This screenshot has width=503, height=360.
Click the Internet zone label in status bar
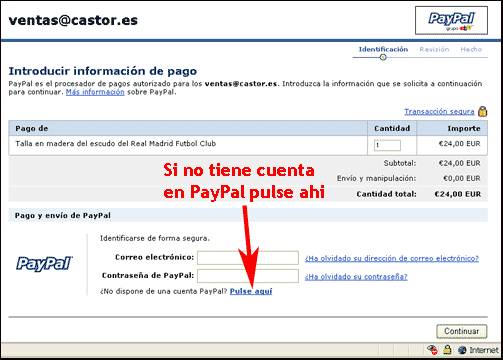pos(484,350)
